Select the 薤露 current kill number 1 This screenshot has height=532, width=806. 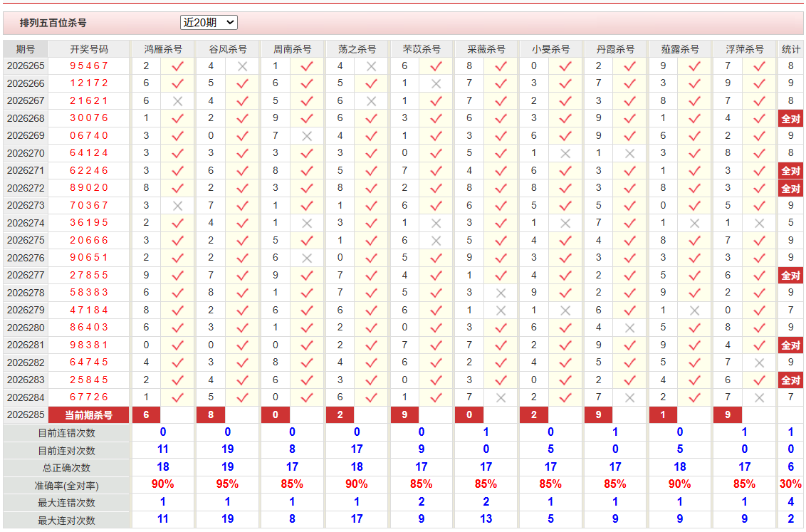(663, 414)
